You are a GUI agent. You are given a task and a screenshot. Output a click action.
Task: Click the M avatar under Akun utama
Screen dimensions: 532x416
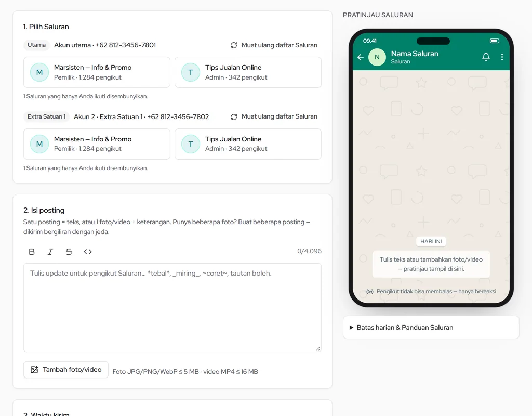[39, 72]
